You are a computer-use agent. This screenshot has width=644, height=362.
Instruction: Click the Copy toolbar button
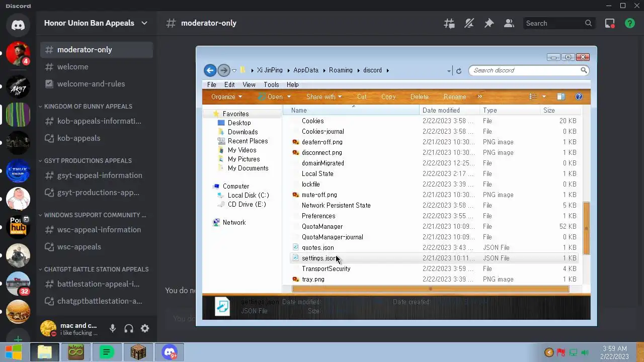click(388, 97)
